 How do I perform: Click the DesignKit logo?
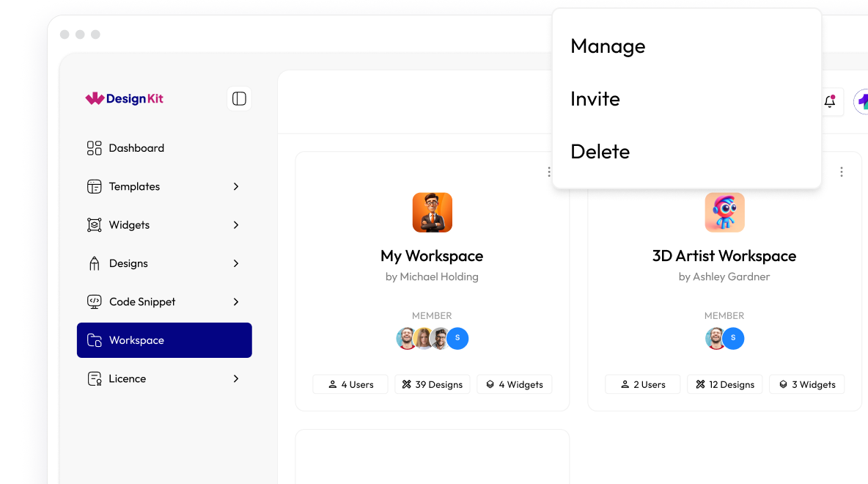click(x=125, y=98)
